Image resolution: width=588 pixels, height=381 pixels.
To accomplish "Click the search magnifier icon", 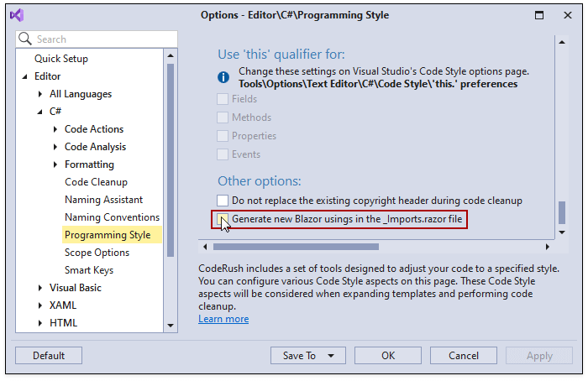I will tap(25, 39).
